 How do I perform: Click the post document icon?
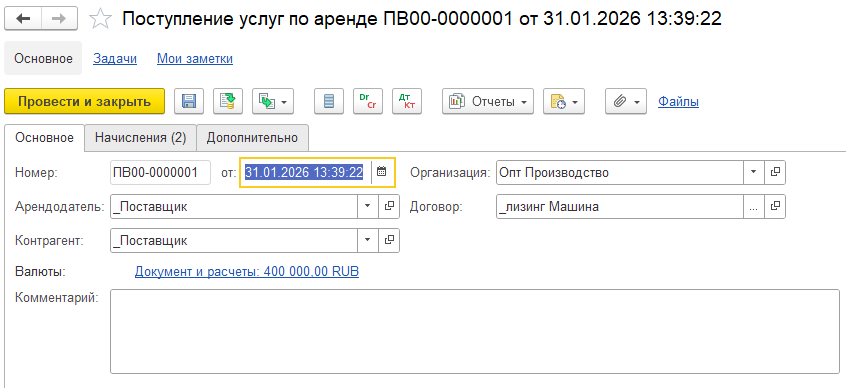tap(228, 101)
